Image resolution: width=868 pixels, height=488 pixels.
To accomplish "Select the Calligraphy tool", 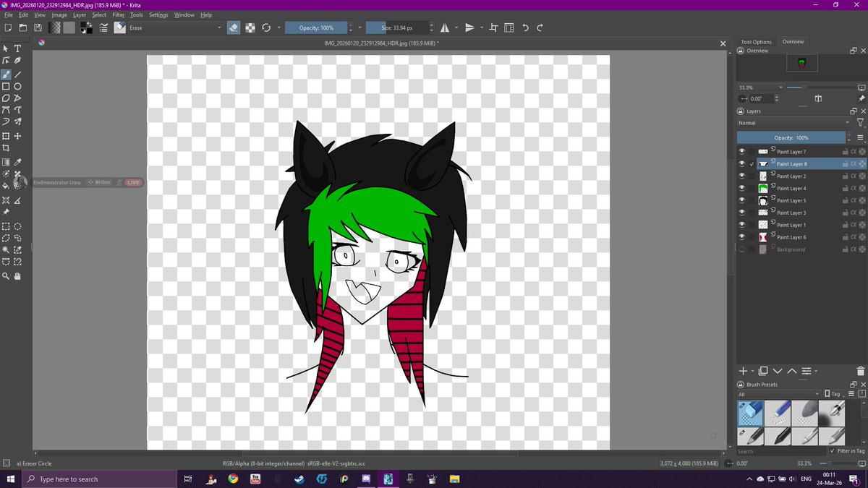I will [18, 61].
